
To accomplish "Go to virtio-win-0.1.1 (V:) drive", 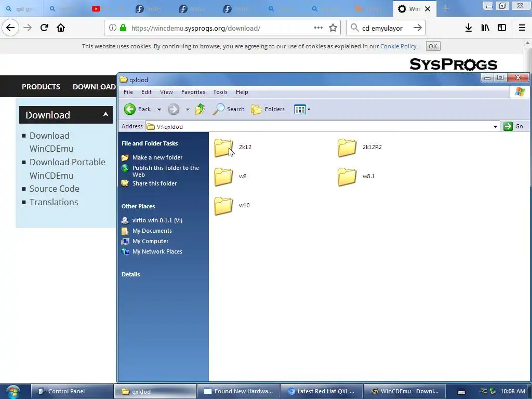I will [157, 220].
